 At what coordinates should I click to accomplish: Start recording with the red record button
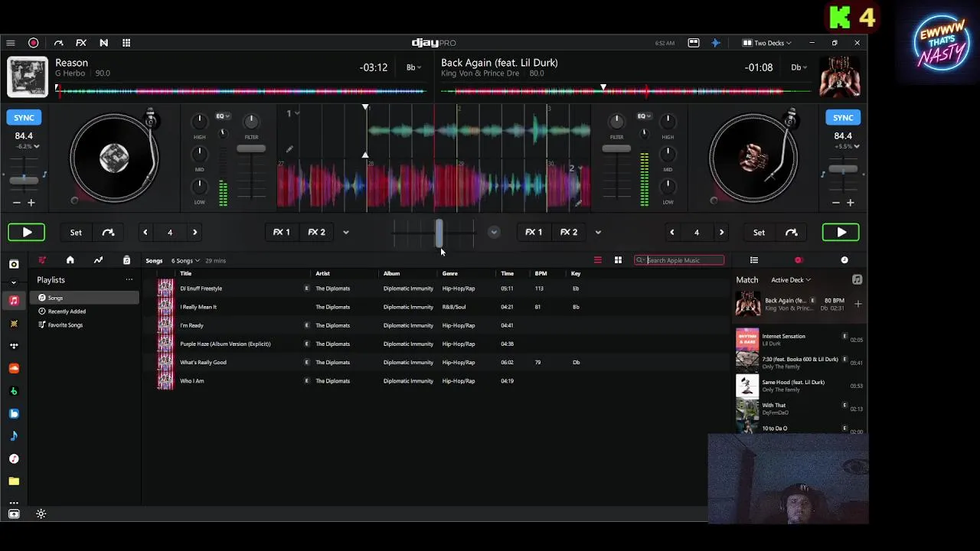tap(33, 43)
